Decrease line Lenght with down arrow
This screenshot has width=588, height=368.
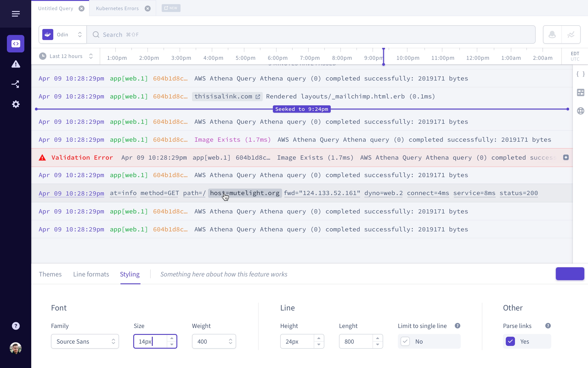pos(378,345)
